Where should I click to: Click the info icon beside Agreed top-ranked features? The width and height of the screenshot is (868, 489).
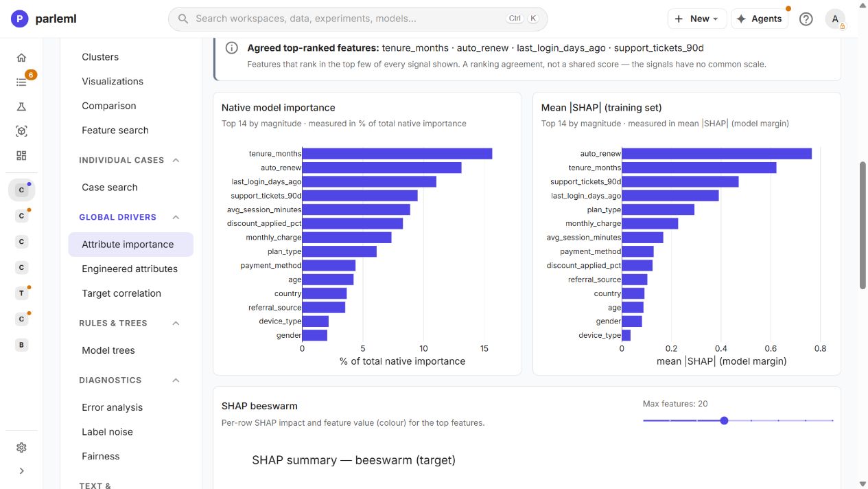coord(232,48)
